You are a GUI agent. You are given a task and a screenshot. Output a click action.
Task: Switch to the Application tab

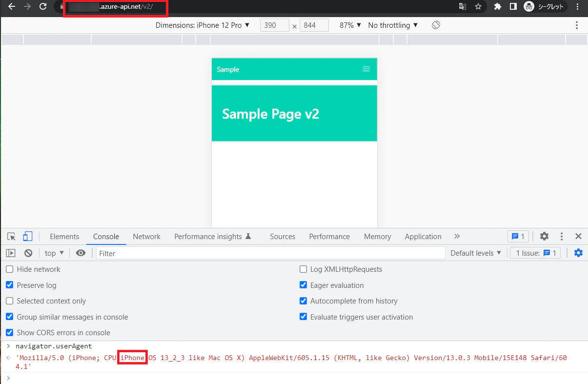tap(423, 237)
